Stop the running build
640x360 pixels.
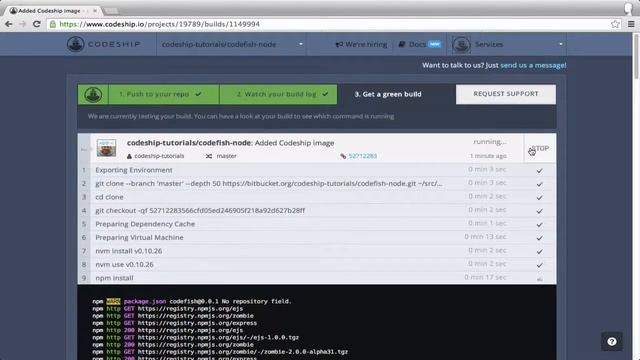(x=540, y=149)
